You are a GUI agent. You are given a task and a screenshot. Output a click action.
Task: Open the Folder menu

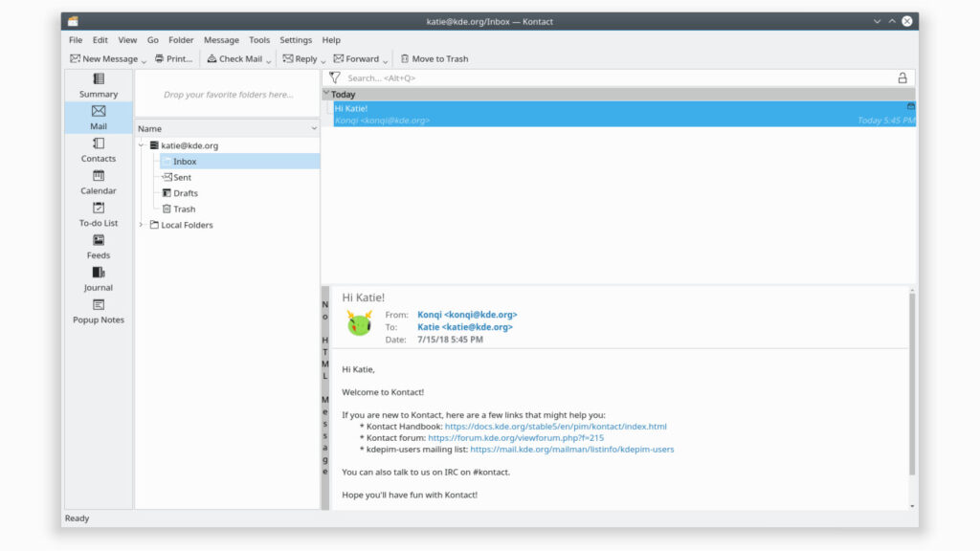point(181,40)
